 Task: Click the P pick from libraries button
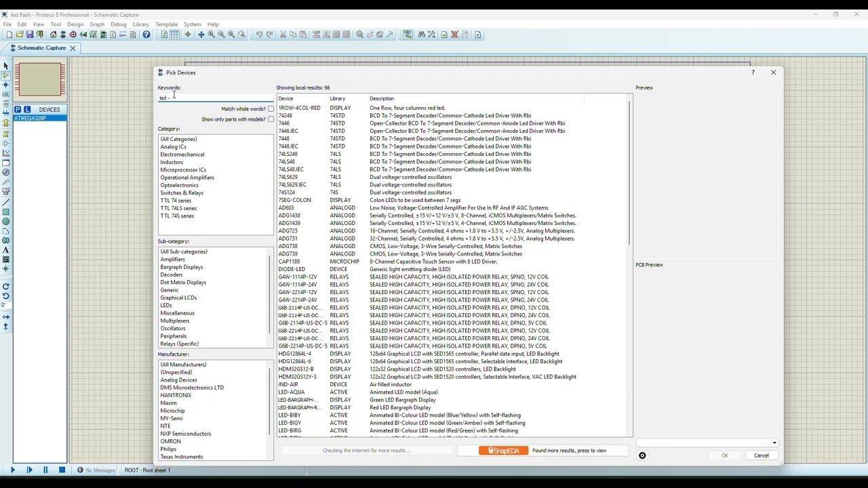coord(18,109)
